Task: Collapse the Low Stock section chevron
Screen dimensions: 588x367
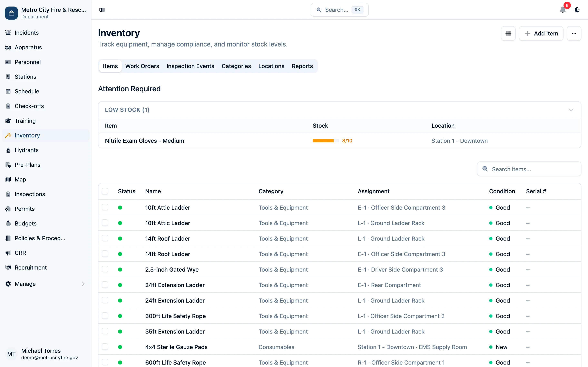Action: pyautogui.click(x=571, y=110)
